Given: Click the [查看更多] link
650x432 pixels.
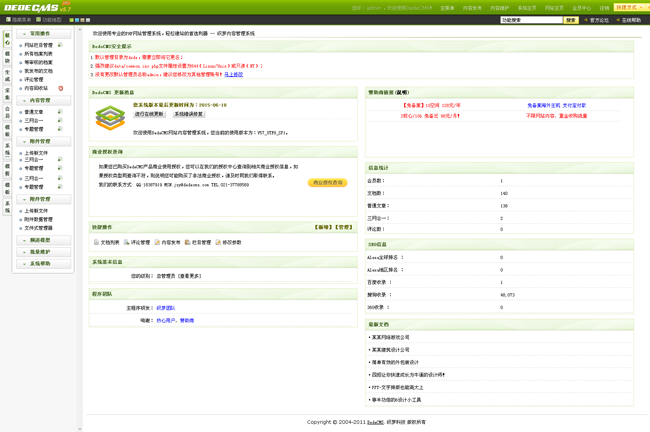Looking at the screenshot, I should pyautogui.click(x=189, y=276).
